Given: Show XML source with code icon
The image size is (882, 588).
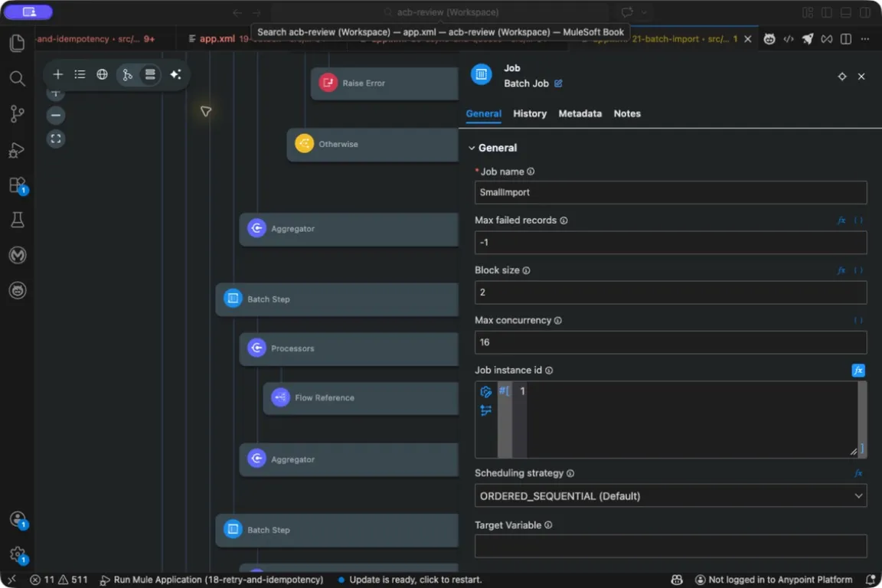Looking at the screenshot, I should pos(789,39).
